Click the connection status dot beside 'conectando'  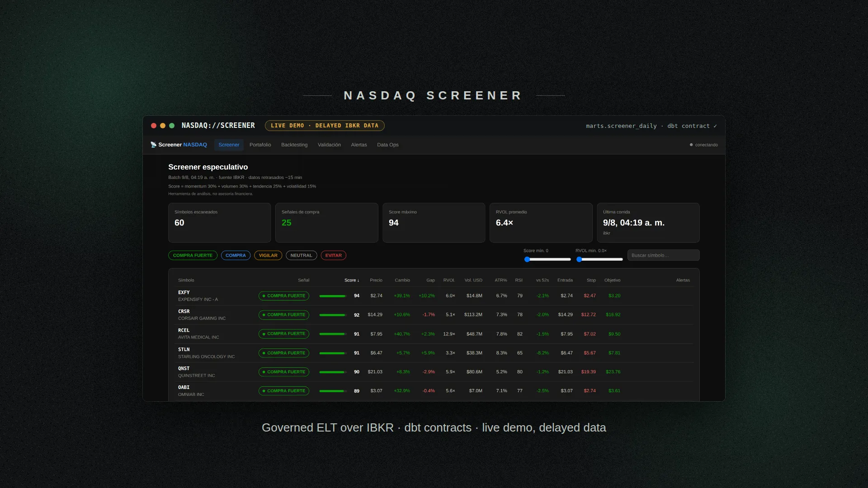691,145
